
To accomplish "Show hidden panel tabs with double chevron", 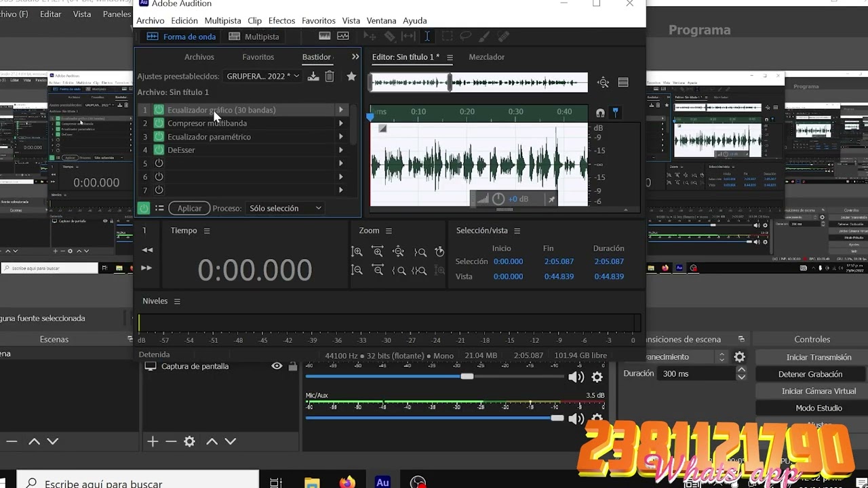I will [x=355, y=57].
